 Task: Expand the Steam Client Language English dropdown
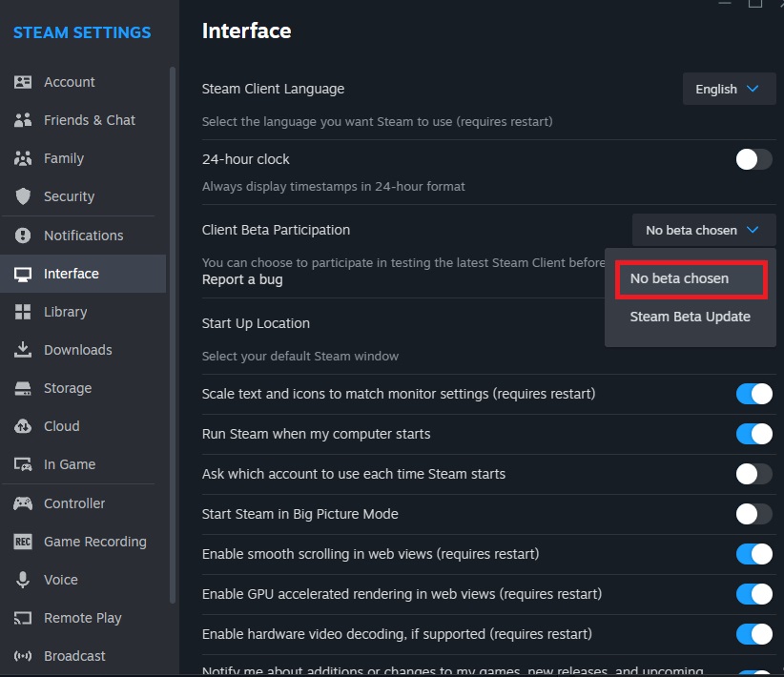pos(729,89)
